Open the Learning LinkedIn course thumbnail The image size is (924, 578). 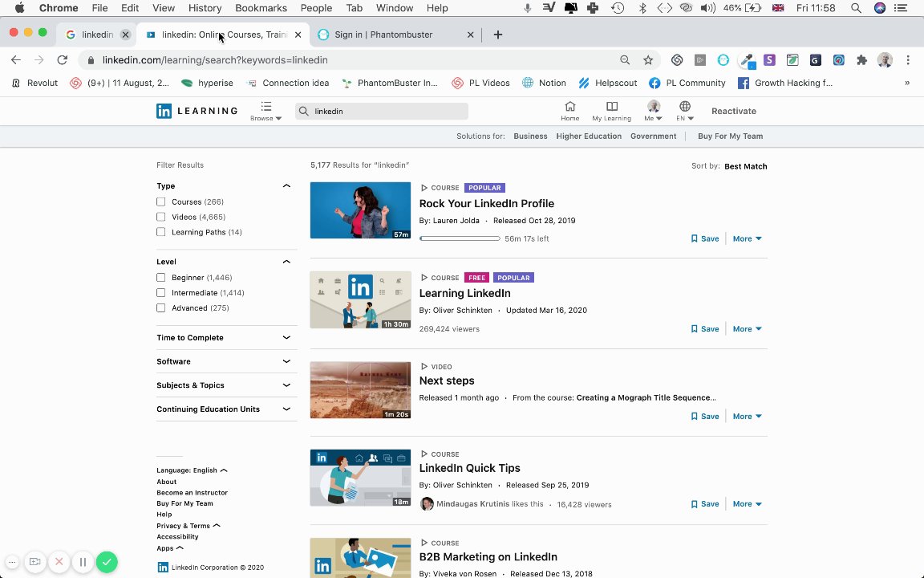tap(361, 300)
